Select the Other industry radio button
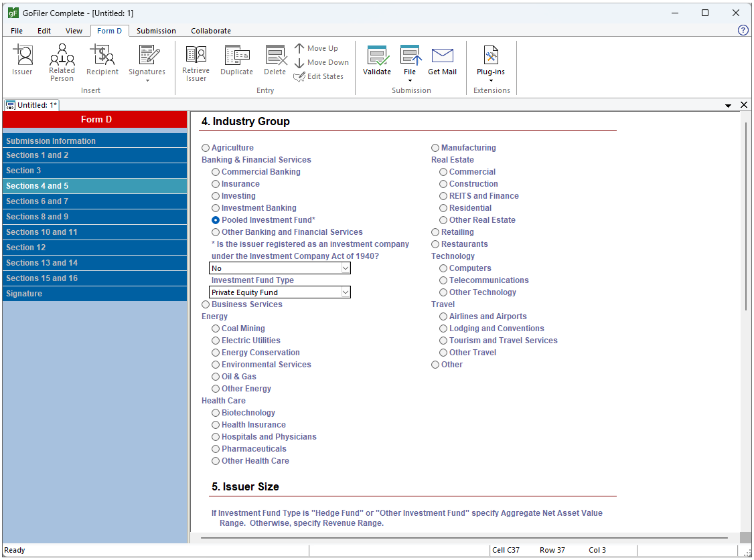This screenshot has height=560, width=754. [435, 365]
